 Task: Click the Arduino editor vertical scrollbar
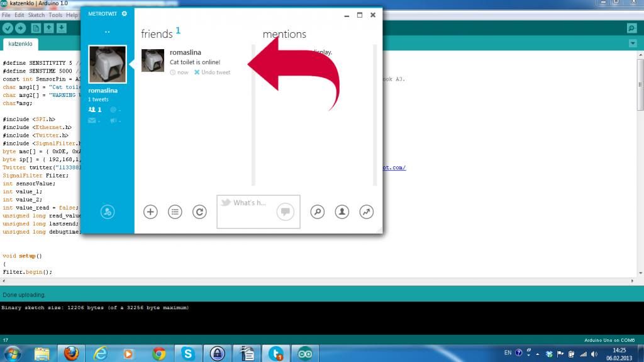(x=640, y=85)
